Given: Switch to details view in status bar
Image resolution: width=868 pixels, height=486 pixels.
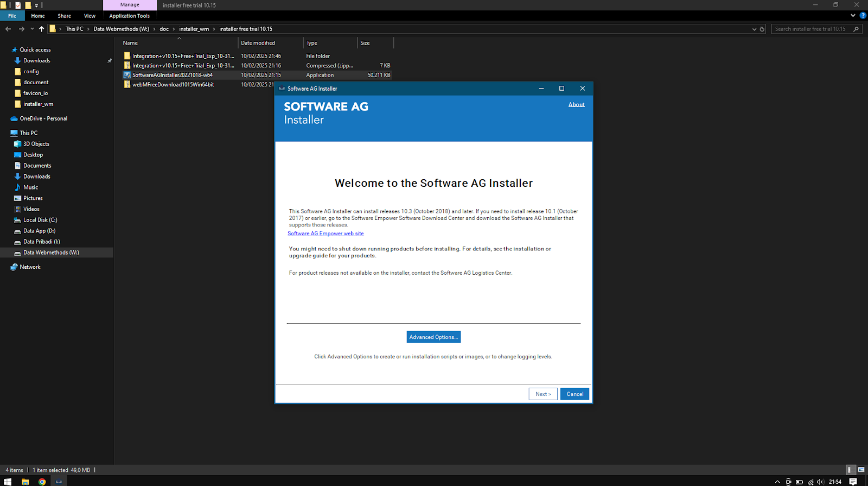Looking at the screenshot, I should pyautogui.click(x=851, y=470).
